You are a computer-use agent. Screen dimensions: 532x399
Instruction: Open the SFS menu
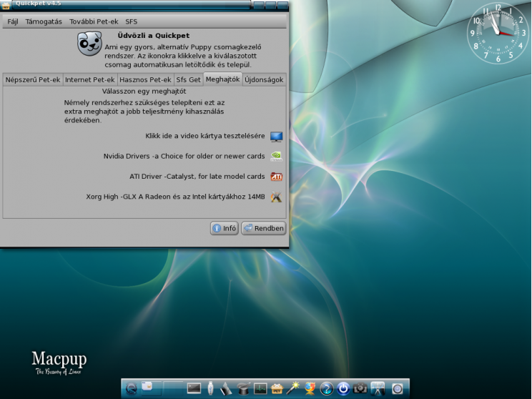coord(132,21)
